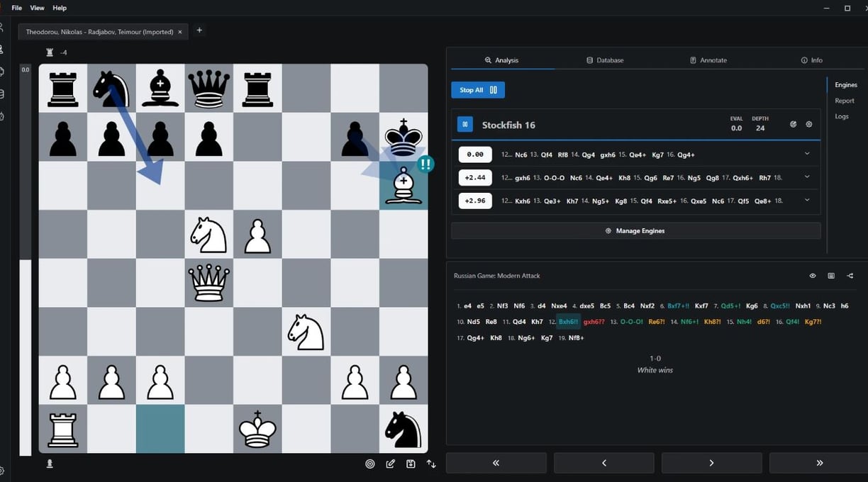Click the variation tree branch icon

click(x=850, y=276)
